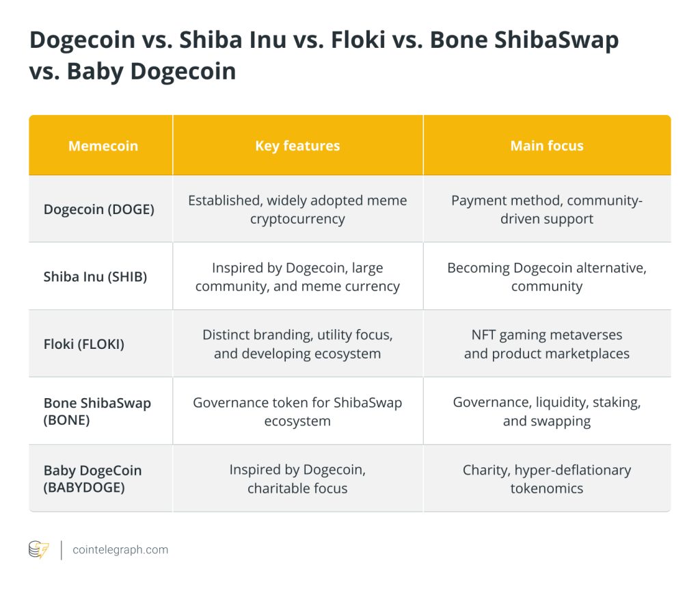Select the Baby DogeCoin (BABYDOGE) row label
700x589 pixels.
click(93, 479)
